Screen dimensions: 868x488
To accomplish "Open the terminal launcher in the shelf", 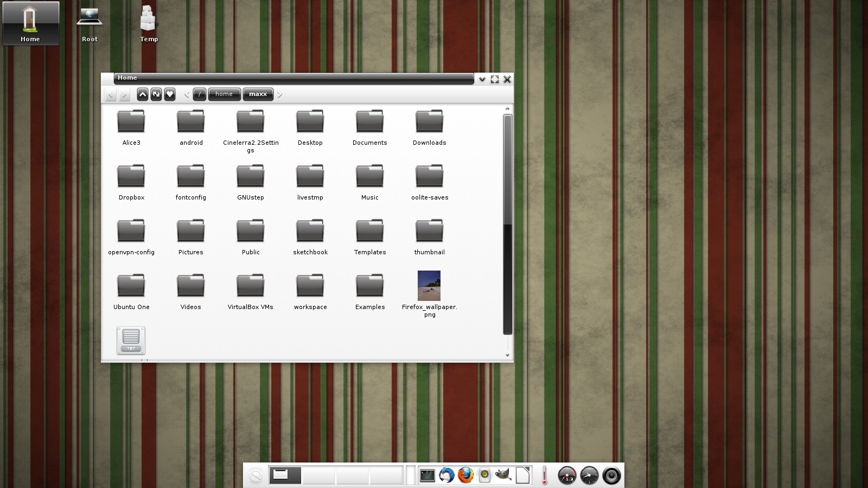I will pos(427,476).
